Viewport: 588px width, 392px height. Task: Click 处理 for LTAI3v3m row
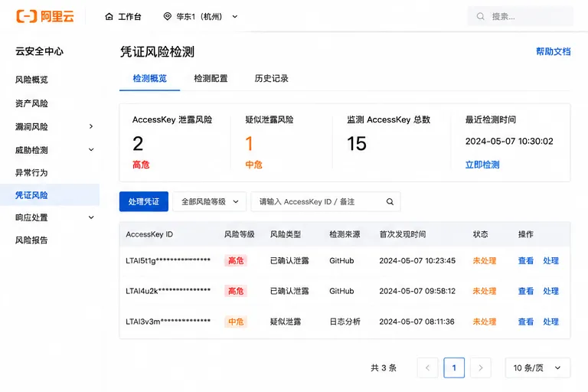(x=551, y=322)
